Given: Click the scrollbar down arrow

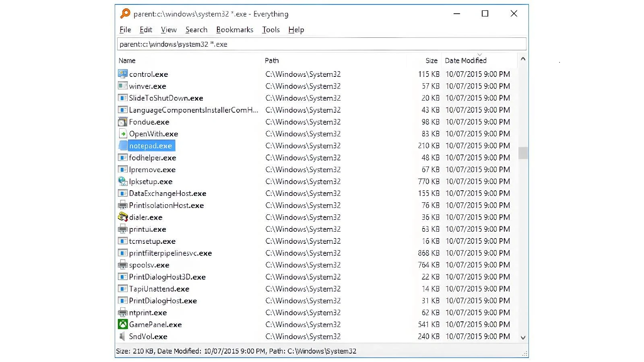Looking at the screenshot, I should click(523, 338).
